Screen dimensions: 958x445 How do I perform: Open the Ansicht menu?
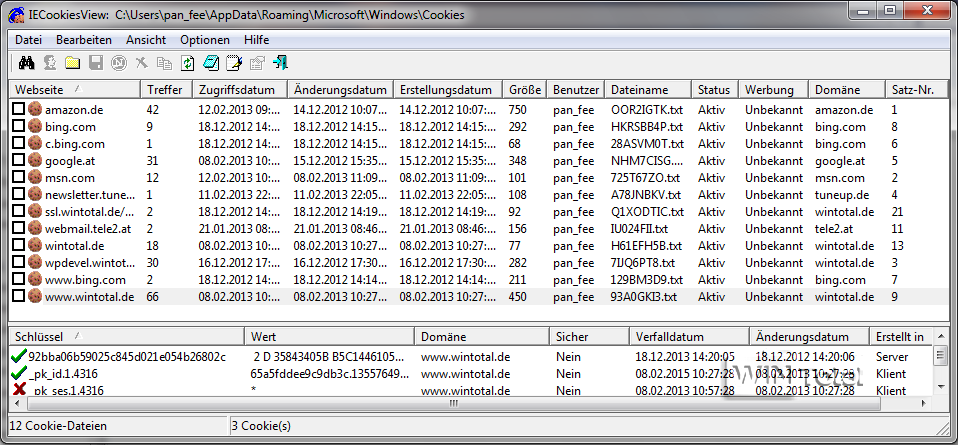tap(146, 40)
